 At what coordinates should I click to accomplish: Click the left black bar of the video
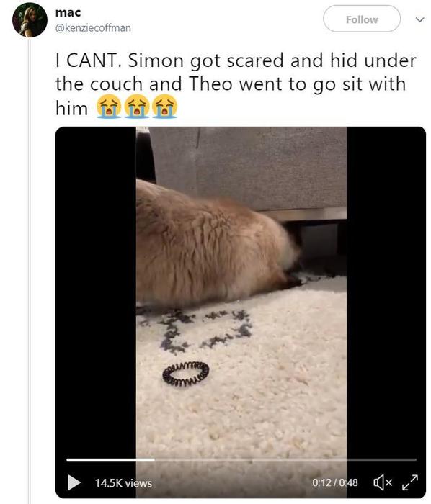coord(96,289)
